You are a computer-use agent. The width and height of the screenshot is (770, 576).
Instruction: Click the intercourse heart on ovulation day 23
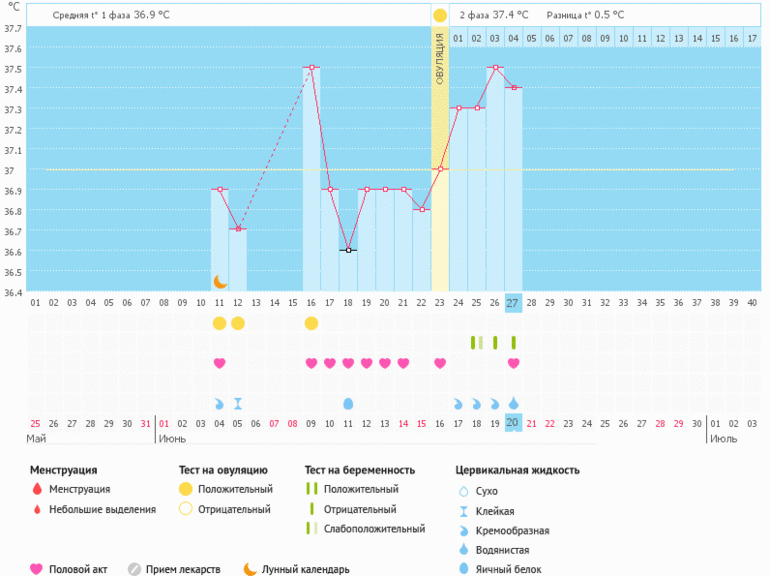pyautogui.click(x=440, y=363)
